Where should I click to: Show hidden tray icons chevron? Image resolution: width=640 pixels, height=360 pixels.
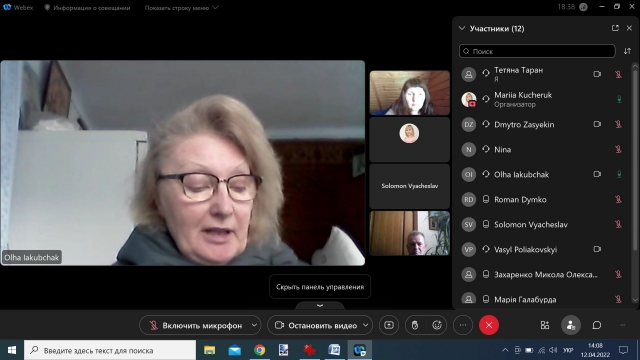(x=505, y=350)
